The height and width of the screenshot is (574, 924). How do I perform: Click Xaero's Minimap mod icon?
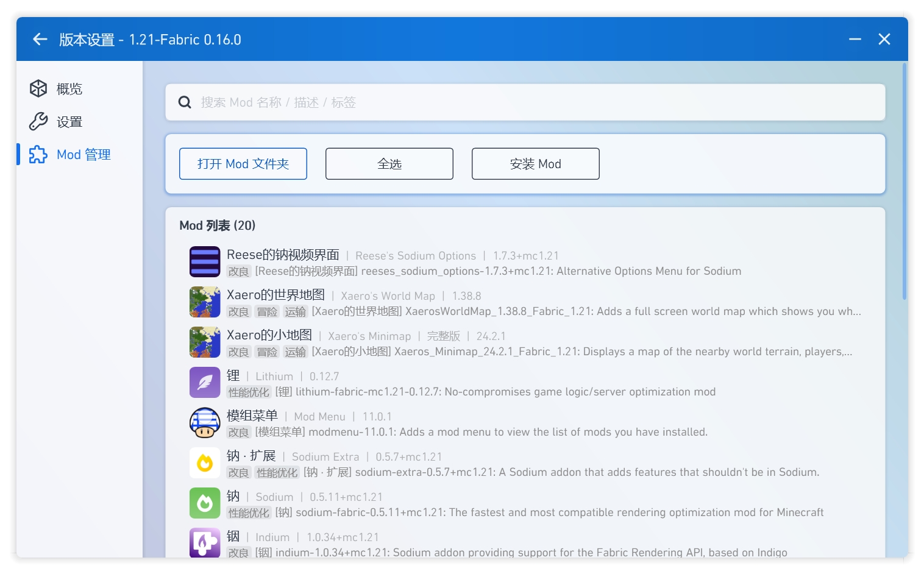(205, 342)
